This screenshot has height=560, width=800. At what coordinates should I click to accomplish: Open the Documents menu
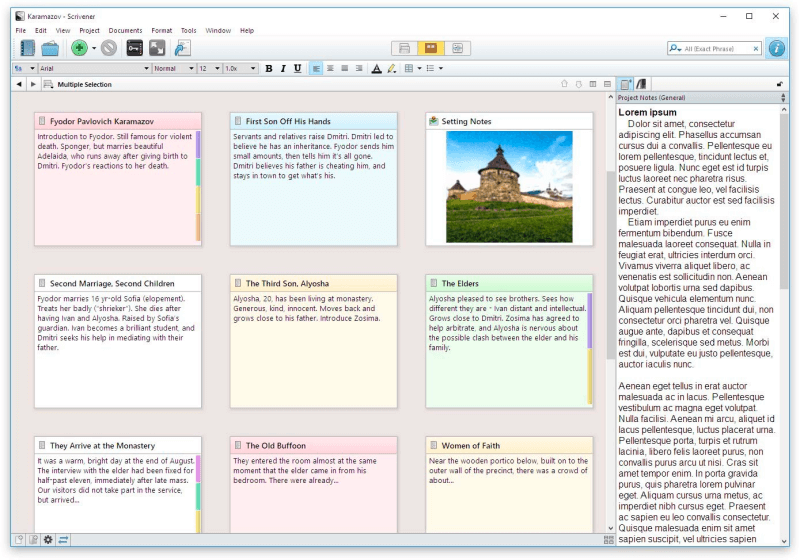125,31
